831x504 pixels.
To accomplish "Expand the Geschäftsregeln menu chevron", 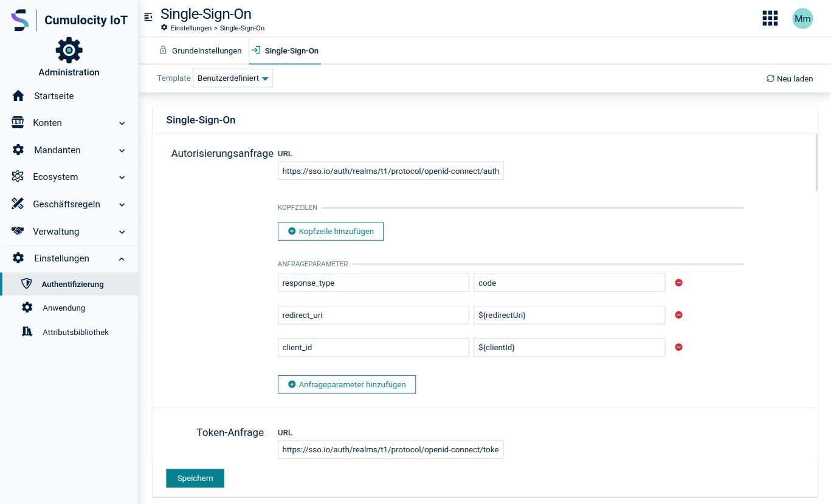I will [x=122, y=205].
